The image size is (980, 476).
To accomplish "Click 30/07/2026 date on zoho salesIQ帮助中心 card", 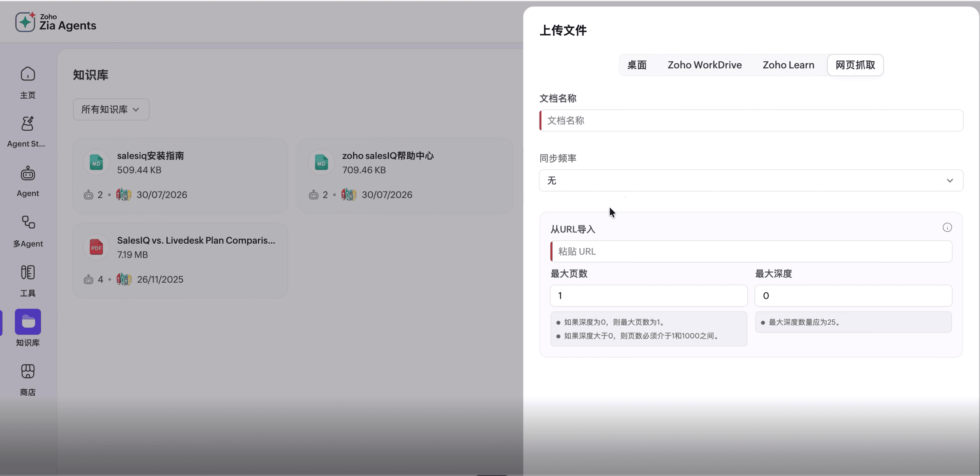I will tap(387, 194).
